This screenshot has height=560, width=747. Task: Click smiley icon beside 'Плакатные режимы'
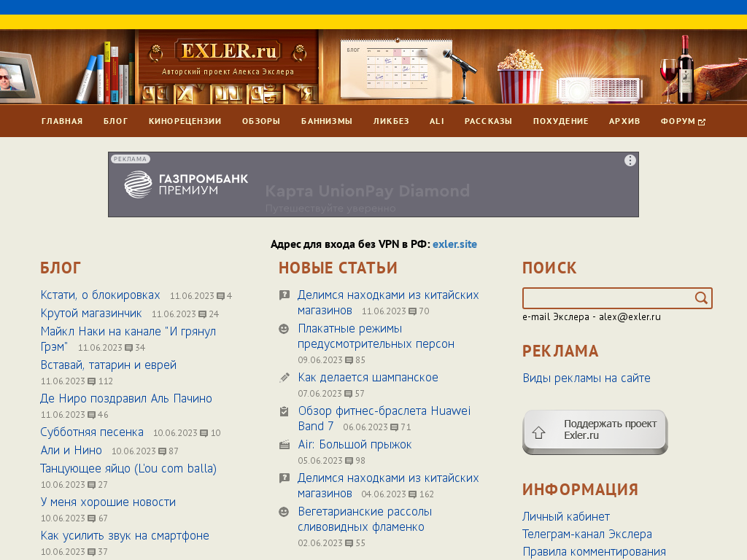(x=284, y=329)
